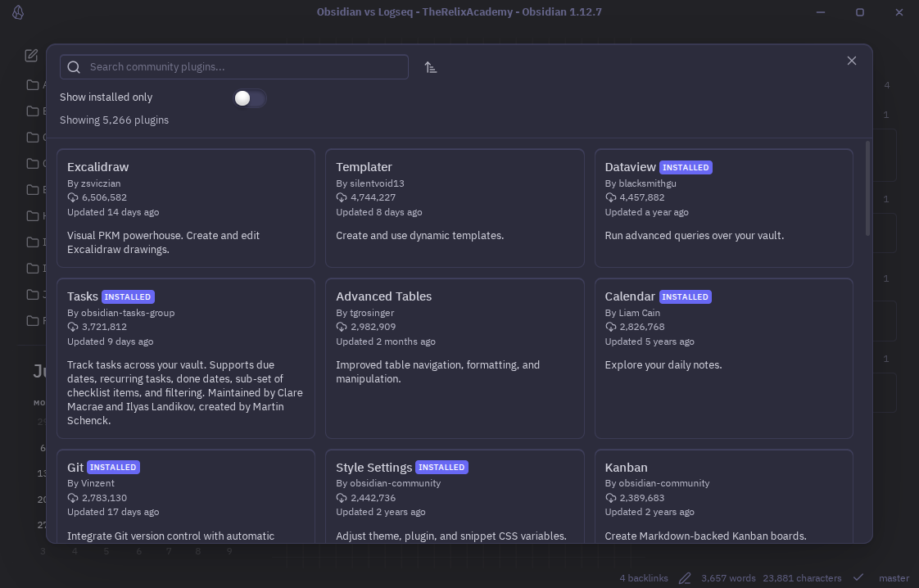Click author name By silentvoid13
This screenshot has height=588, width=919.
[x=370, y=183]
